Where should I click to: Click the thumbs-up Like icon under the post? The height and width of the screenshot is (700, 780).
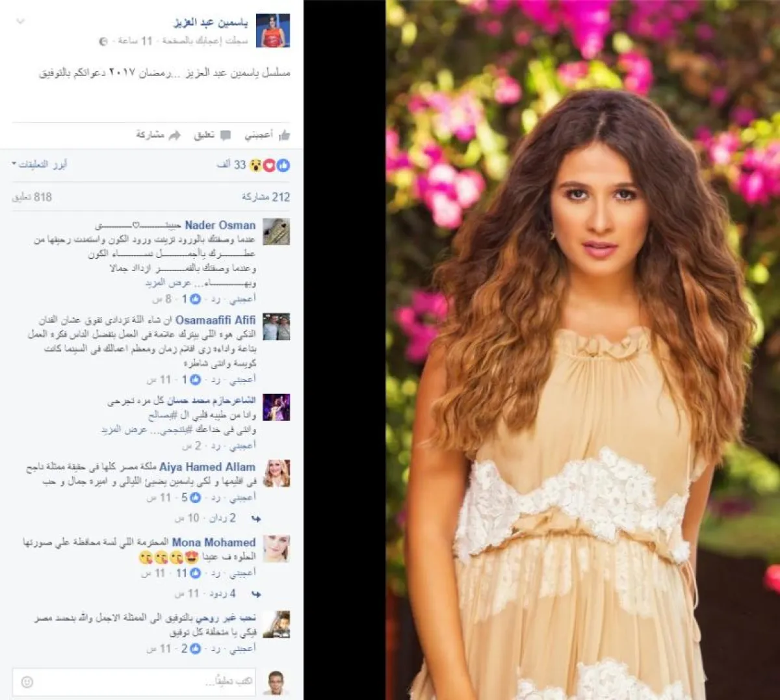coord(284,135)
